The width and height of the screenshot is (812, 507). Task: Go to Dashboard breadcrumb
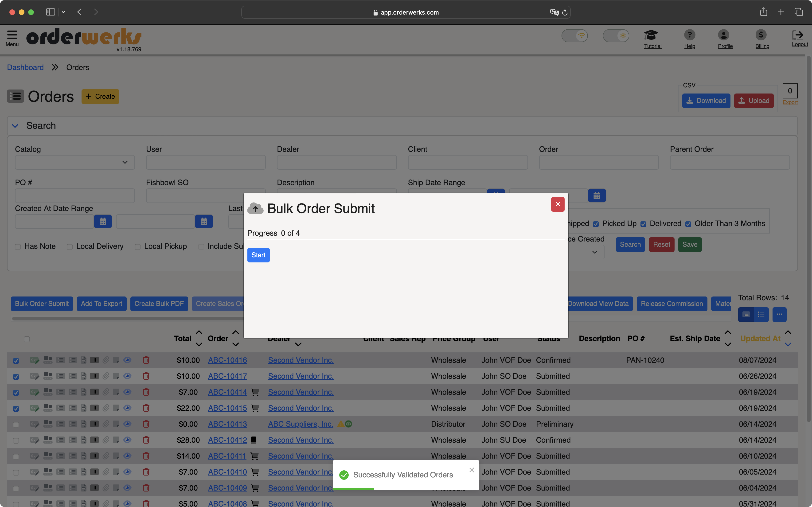25,67
